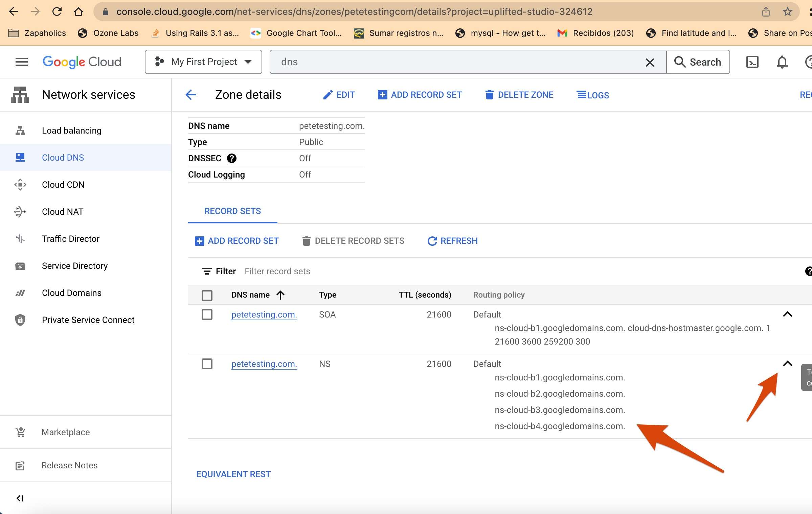
Task: Click the Refresh record sets button
Action: pos(453,241)
